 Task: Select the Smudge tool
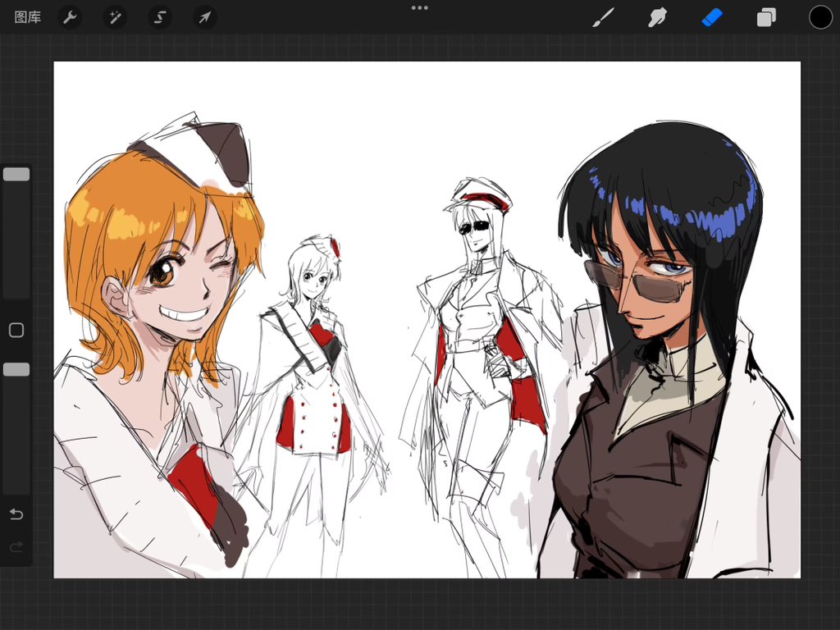[657, 17]
